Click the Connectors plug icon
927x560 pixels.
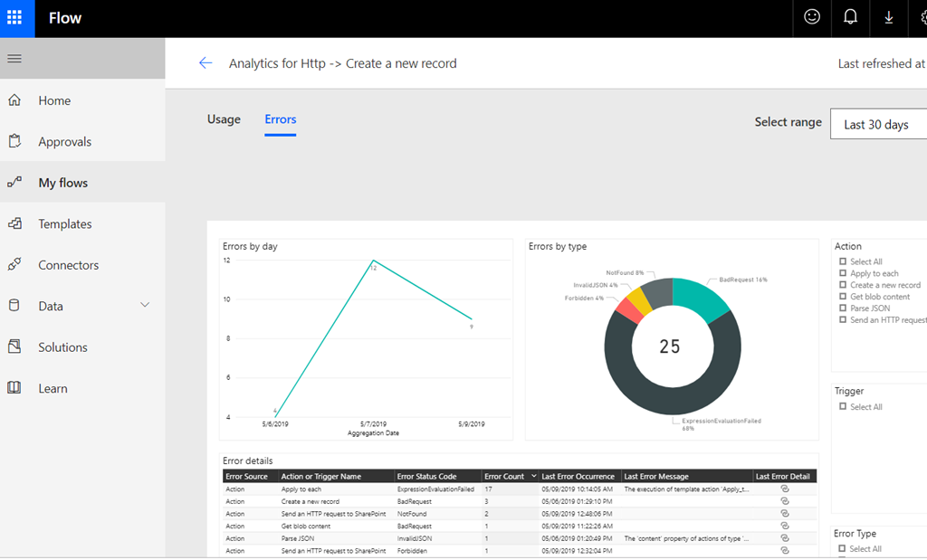pos(14,265)
